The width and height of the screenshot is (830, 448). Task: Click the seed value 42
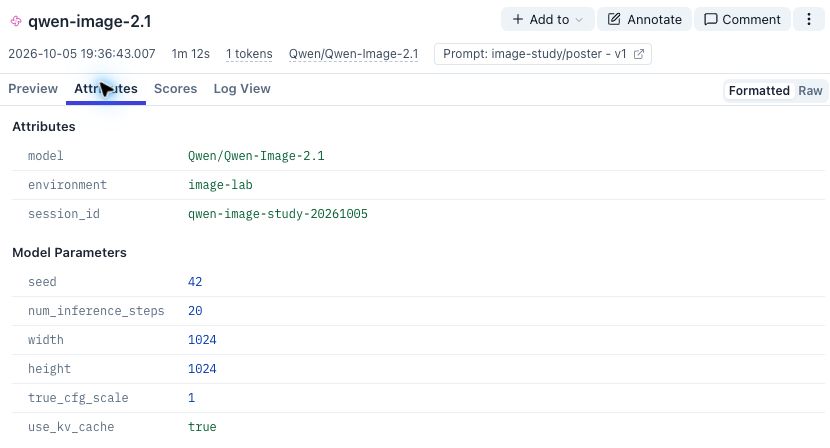pos(195,282)
